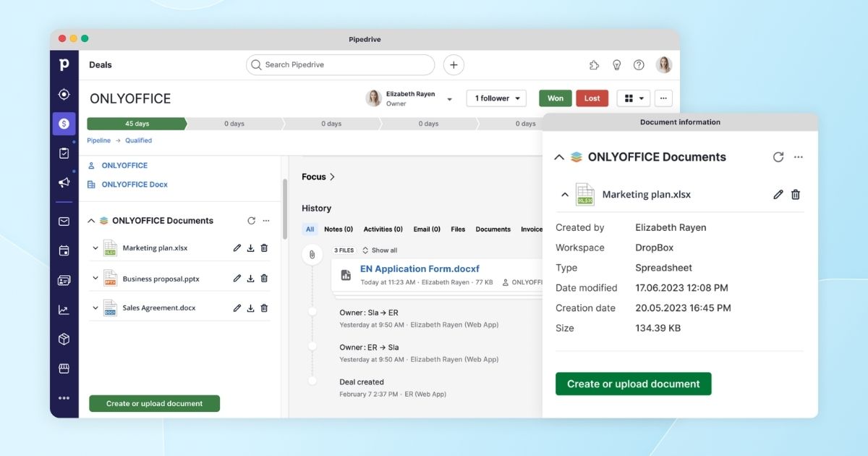
Task: Click the Pipedrive logo in the sidebar
Action: pyautogui.click(x=64, y=65)
